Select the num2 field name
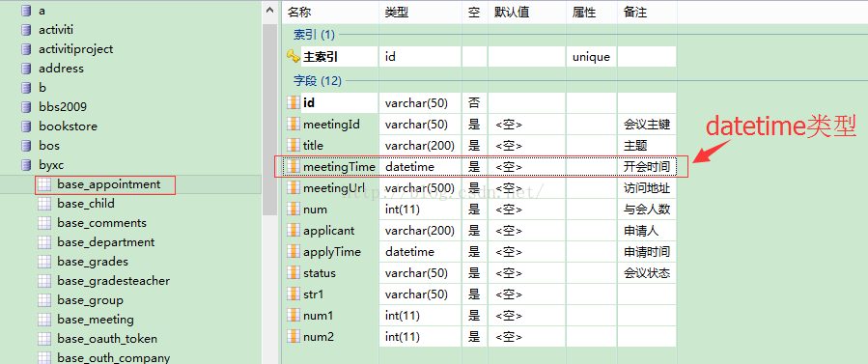 tap(319, 336)
